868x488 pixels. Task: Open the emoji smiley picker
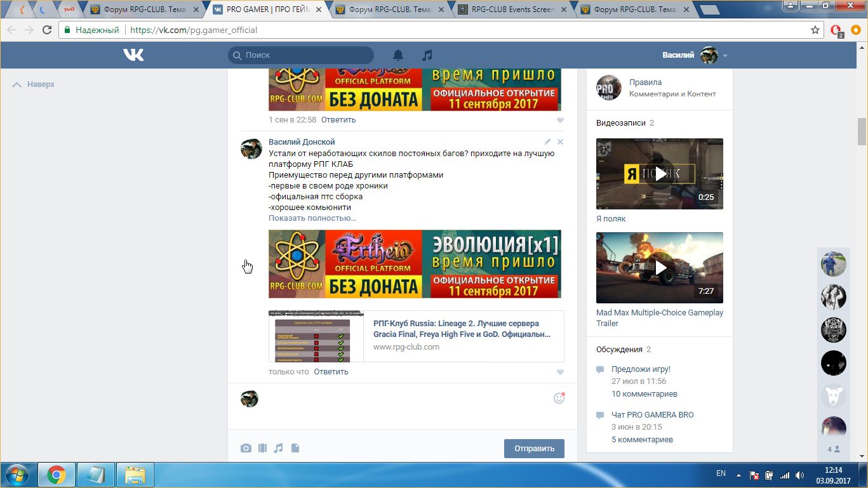click(559, 398)
